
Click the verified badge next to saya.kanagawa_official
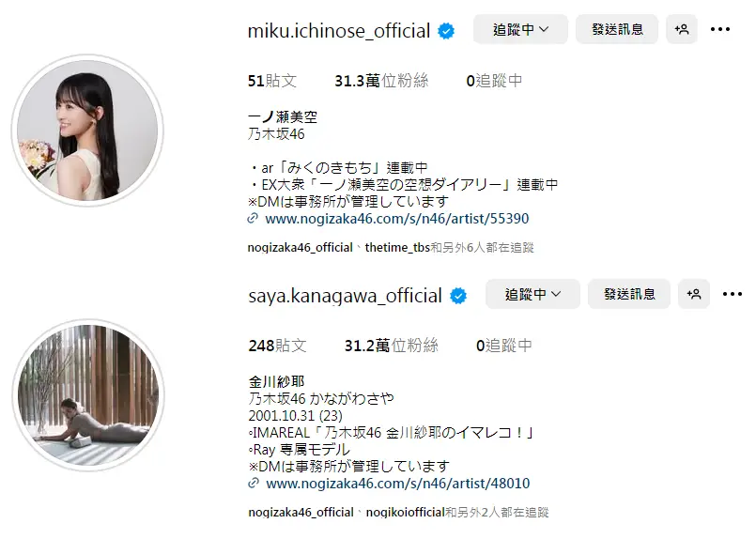click(458, 296)
